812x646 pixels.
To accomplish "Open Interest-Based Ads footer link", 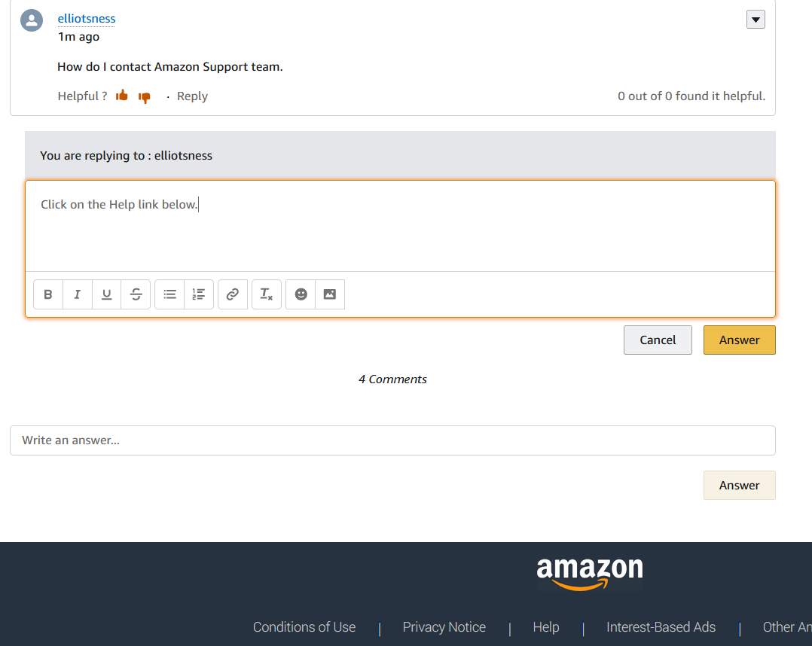I will 661,627.
